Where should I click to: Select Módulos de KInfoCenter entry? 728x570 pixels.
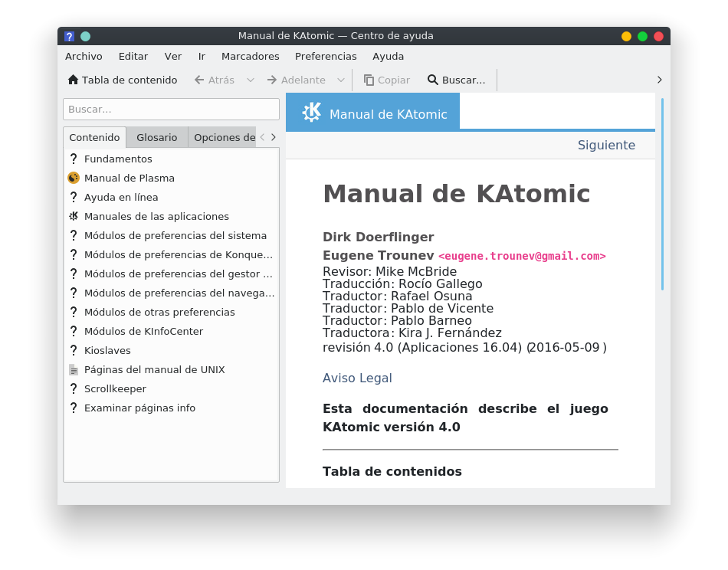(144, 332)
